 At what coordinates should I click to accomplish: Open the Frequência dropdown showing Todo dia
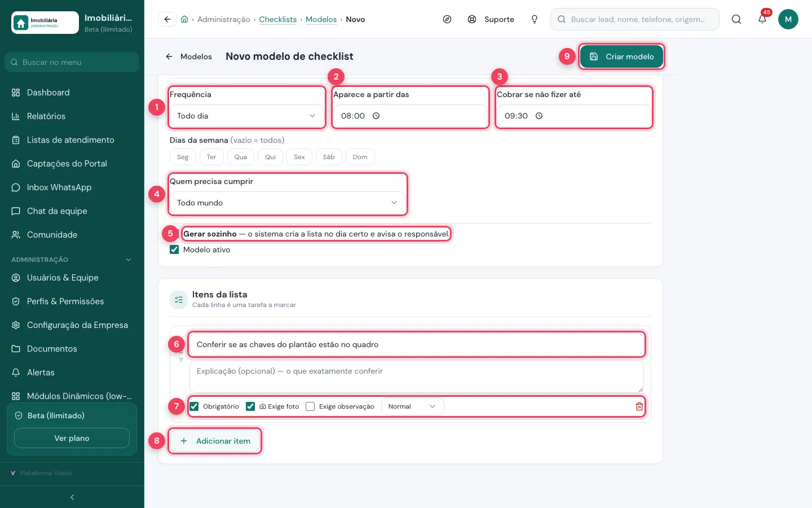[247, 116]
